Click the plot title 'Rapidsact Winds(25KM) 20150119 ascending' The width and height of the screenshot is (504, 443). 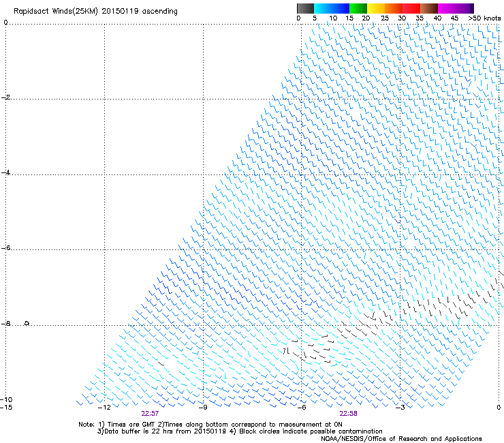tap(95, 12)
